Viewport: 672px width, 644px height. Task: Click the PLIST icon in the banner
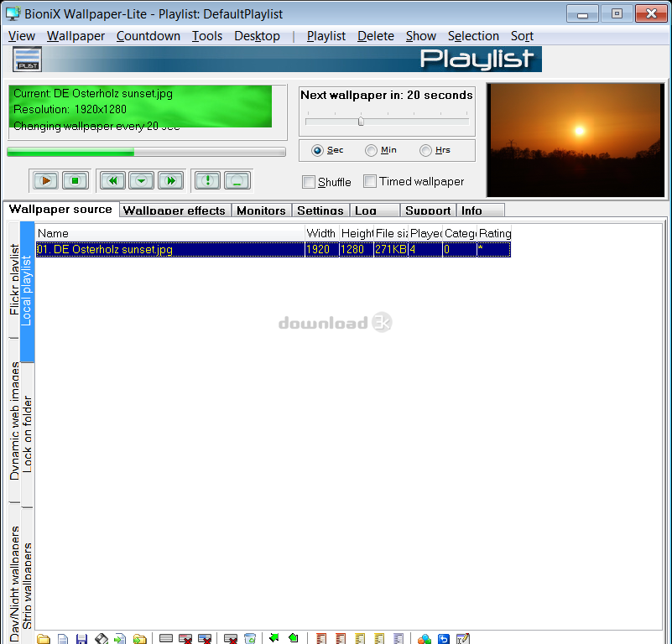pos(27,60)
